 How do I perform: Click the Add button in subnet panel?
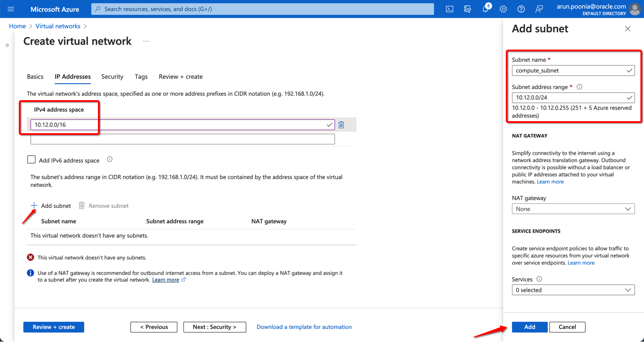pos(530,327)
